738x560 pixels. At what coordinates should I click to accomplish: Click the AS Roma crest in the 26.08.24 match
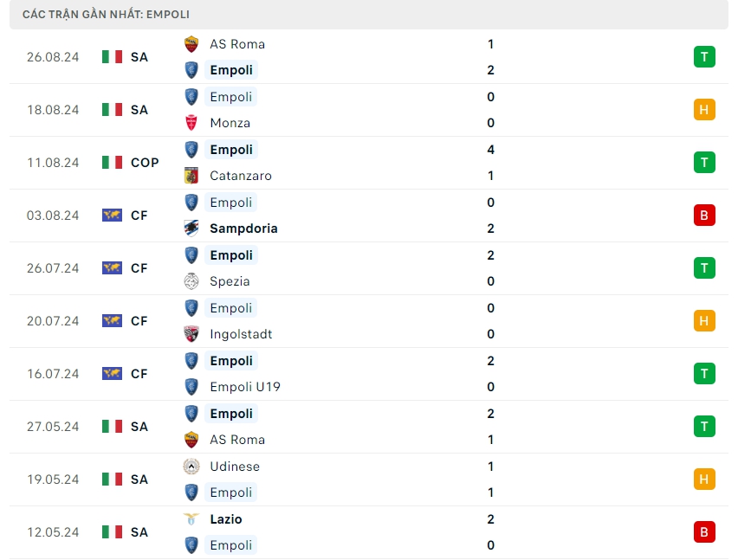(191, 44)
